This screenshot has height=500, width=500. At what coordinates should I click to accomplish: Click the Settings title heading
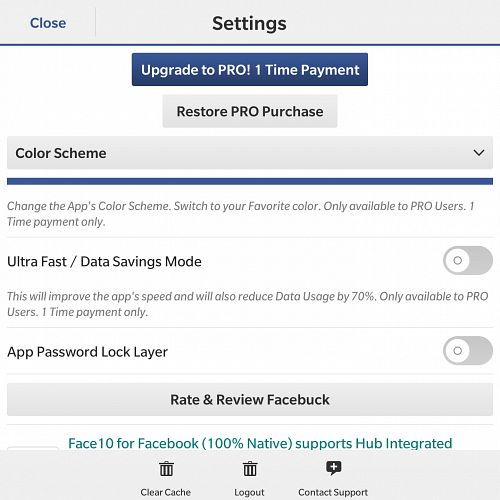click(249, 24)
